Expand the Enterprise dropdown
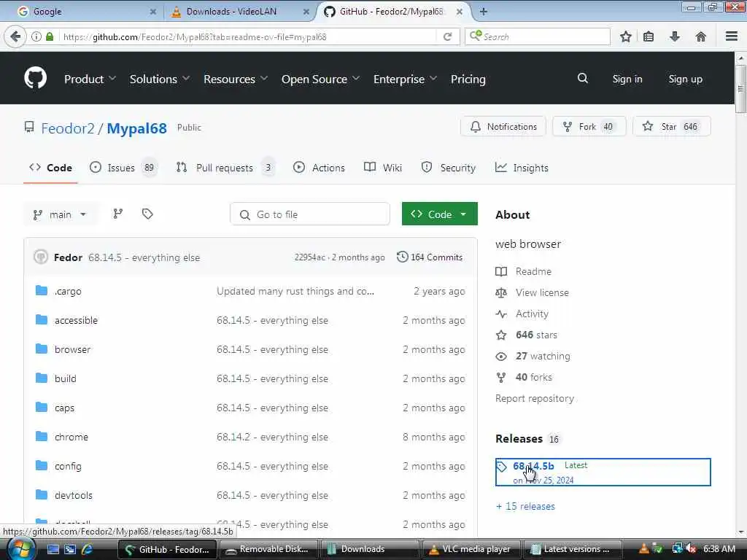Image resolution: width=747 pixels, height=560 pixels. pyautogui.click(x=405, y=79)
